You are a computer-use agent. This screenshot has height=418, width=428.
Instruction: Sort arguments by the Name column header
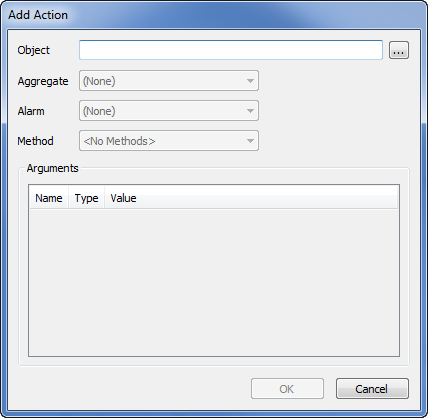coord(49,198)
